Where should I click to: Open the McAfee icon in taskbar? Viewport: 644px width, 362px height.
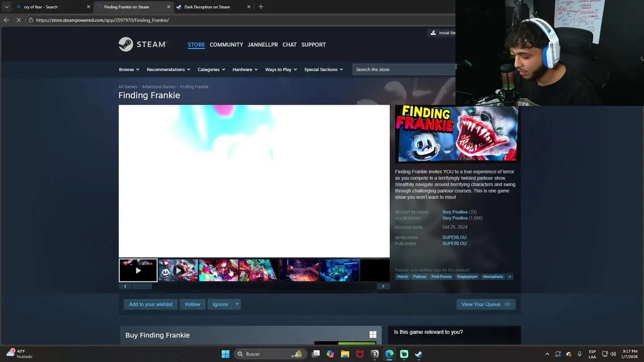[360, 354]
